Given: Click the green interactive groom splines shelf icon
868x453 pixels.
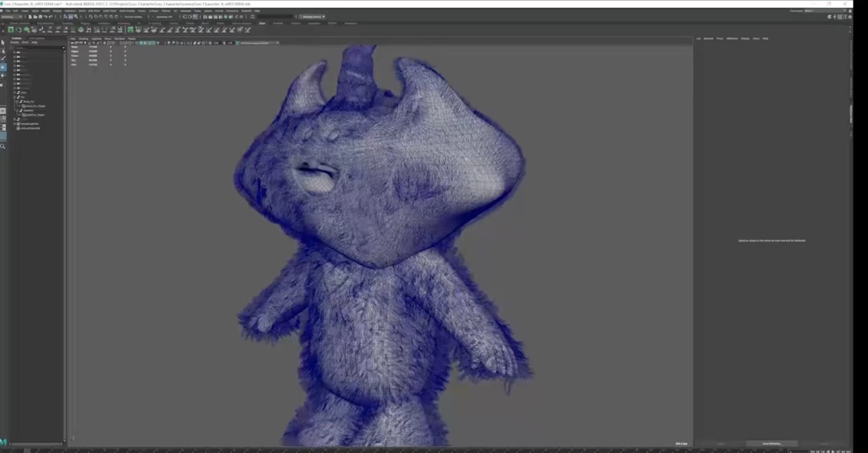Looking at the screenshot, I should (x=130, y=30).
